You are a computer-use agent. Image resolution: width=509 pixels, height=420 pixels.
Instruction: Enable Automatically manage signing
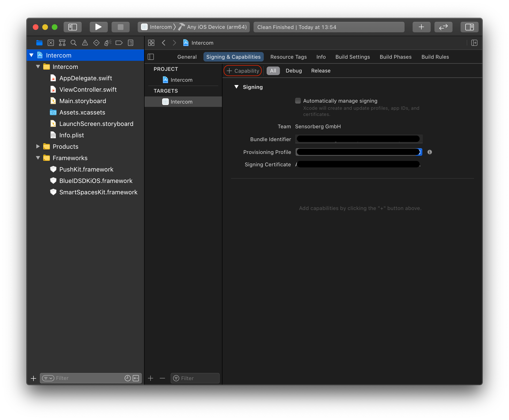pyautogui.click(x=298, y=101)
